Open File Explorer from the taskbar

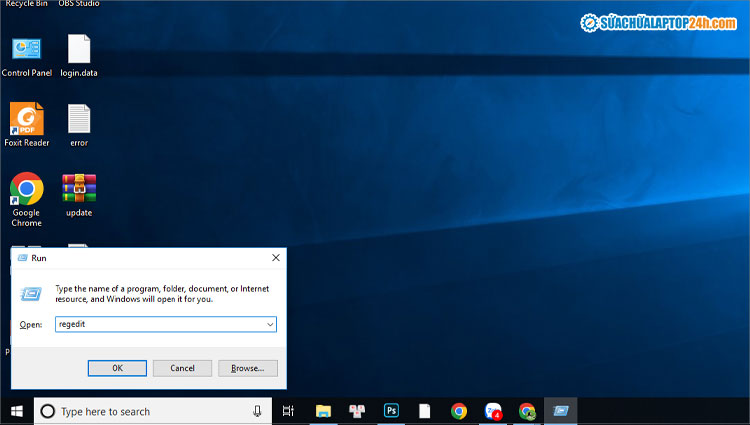tap(323, 411)
